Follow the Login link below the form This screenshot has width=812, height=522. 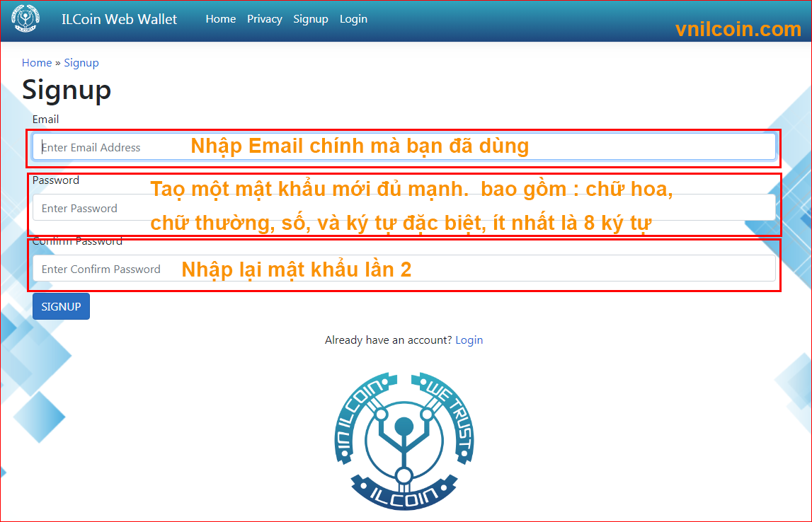coord(469,340)
